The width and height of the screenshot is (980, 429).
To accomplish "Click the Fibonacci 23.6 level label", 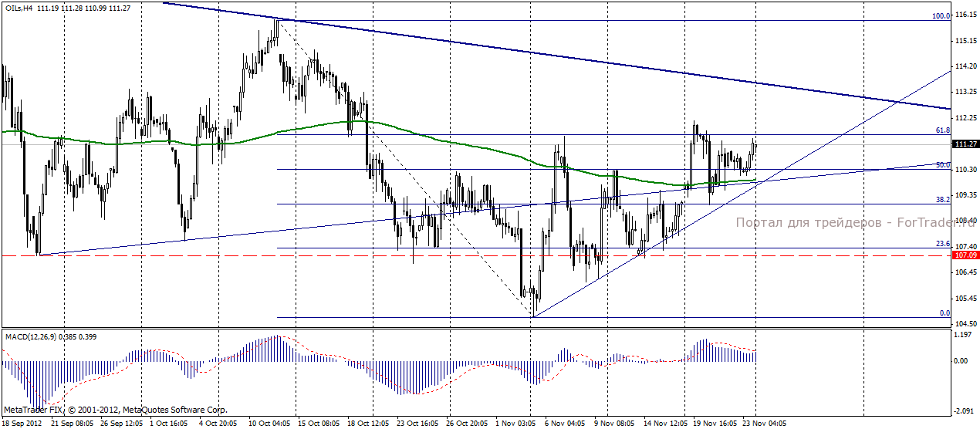I will coord(942,244).
